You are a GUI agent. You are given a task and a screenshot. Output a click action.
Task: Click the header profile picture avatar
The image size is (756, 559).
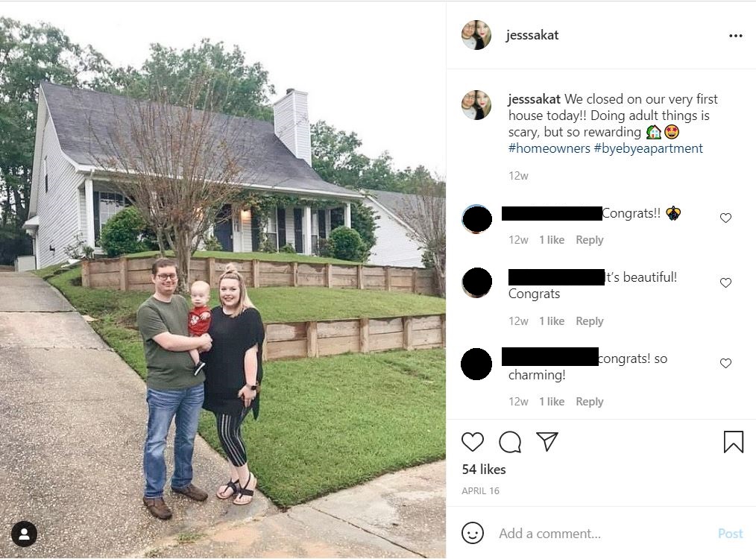coord(476,35)
